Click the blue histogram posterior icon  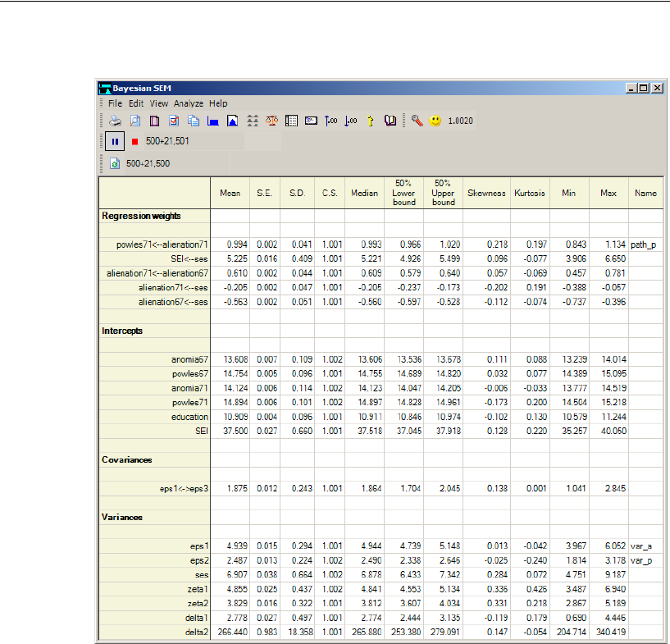[213, 121]
